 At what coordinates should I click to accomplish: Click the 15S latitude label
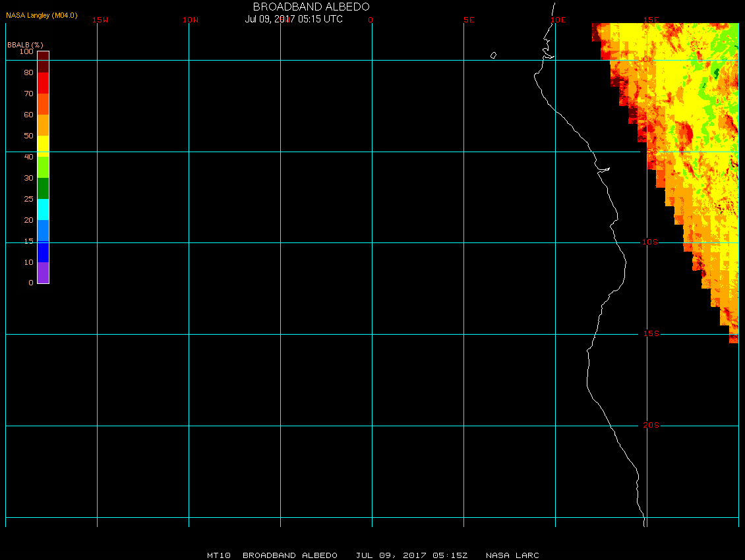[x=651, y=334]
